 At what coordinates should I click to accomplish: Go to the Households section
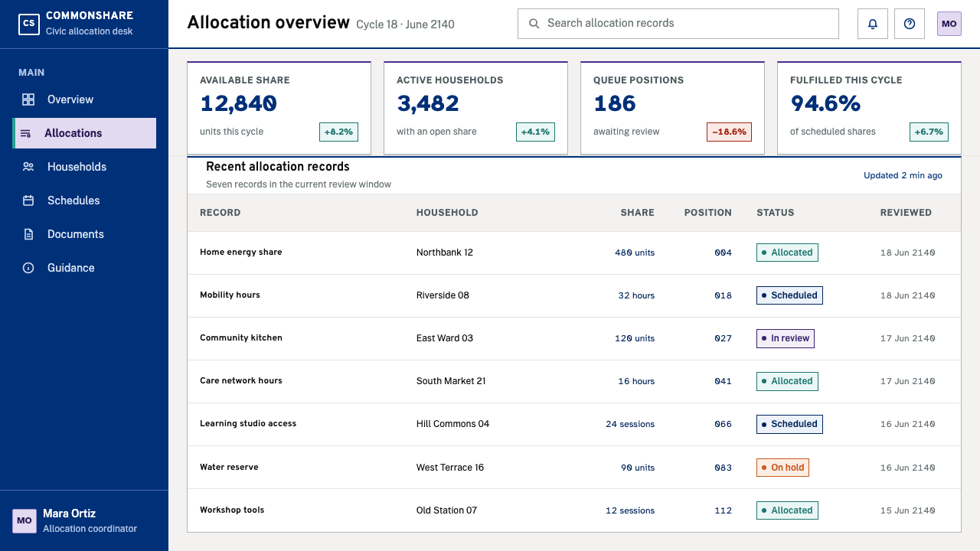(x=84, y=167)
